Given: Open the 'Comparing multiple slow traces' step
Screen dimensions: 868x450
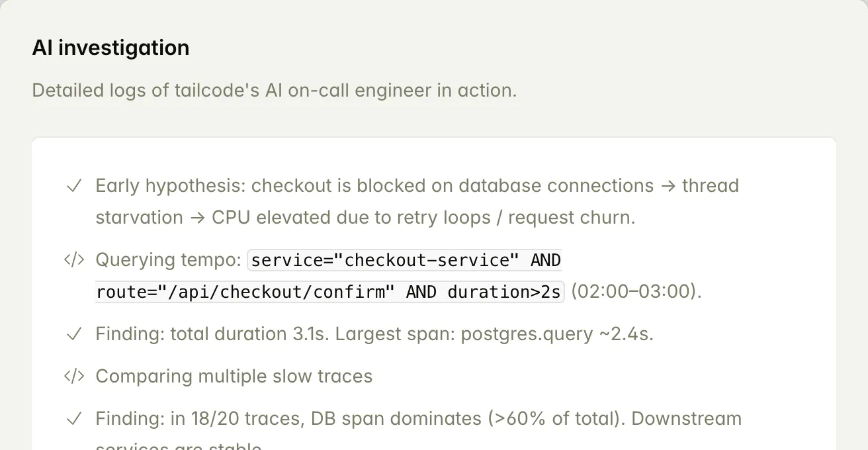Looking at the screenshot, I should pyautogui.click(x=234, y=377).
